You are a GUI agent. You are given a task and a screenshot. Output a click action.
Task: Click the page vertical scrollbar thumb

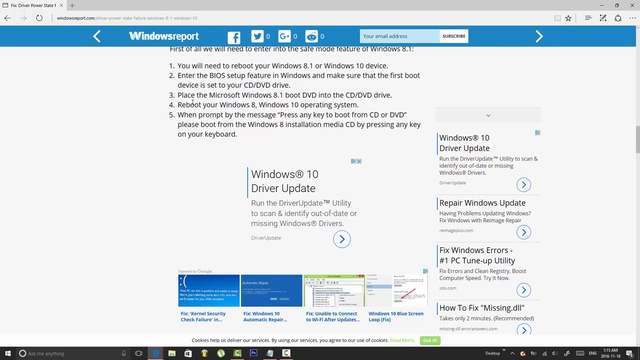tap(638, 140)
